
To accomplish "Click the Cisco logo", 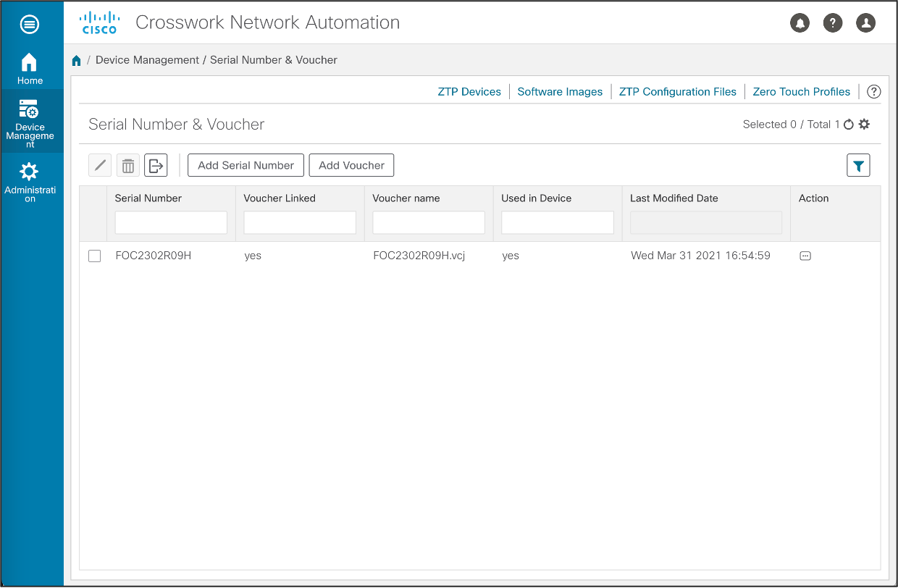I will pos(98,22).
